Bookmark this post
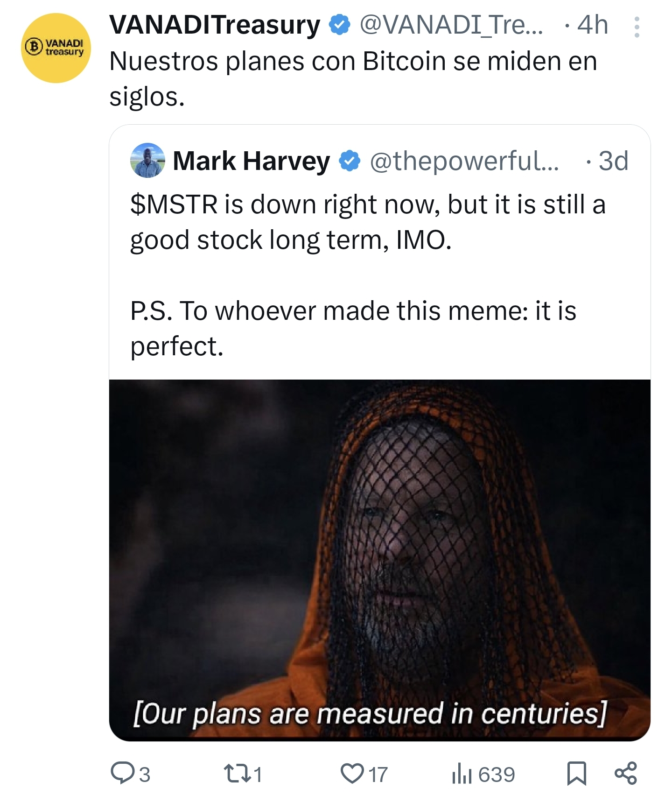This screenshot has width=672, height=803. (x=576, y=773)
